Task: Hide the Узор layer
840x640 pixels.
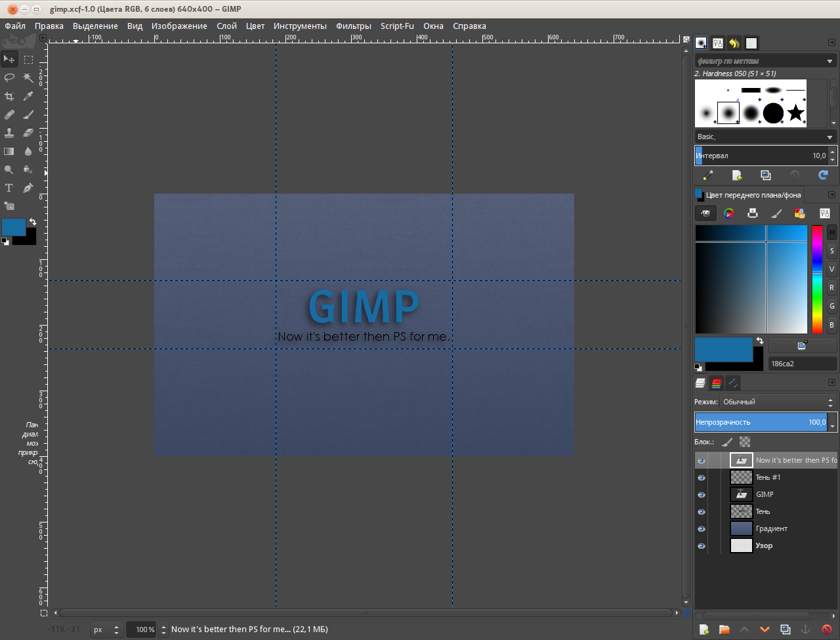Action: pos(702,546)
